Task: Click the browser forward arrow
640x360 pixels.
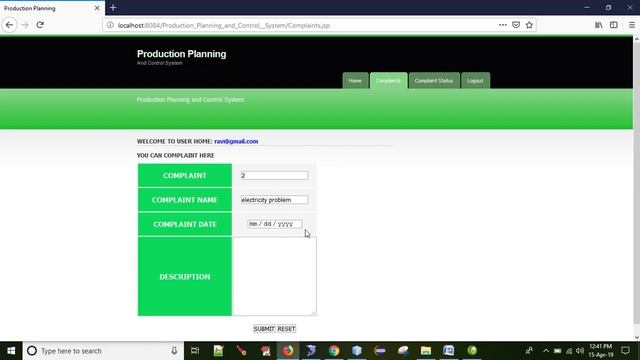Action: (25, 25)
